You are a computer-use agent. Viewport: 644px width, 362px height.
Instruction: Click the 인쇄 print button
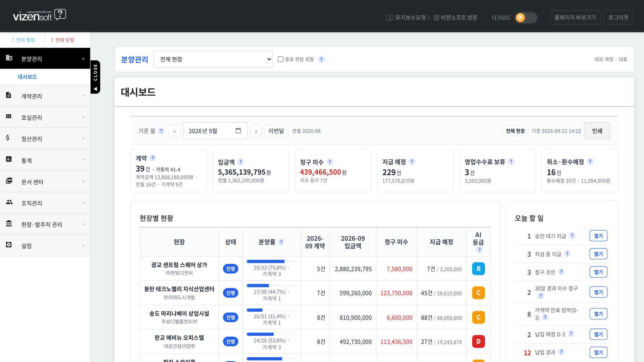pyautogui.click(x=597, y=131)
